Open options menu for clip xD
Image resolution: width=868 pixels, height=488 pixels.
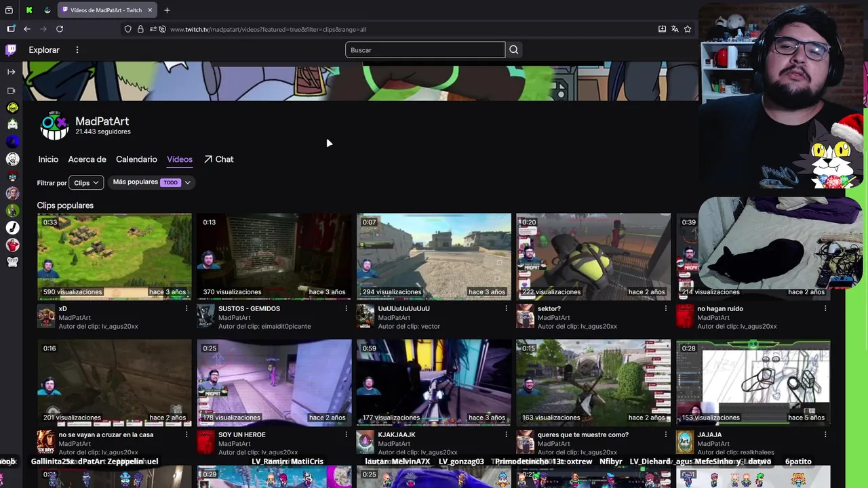coord(186,308)
